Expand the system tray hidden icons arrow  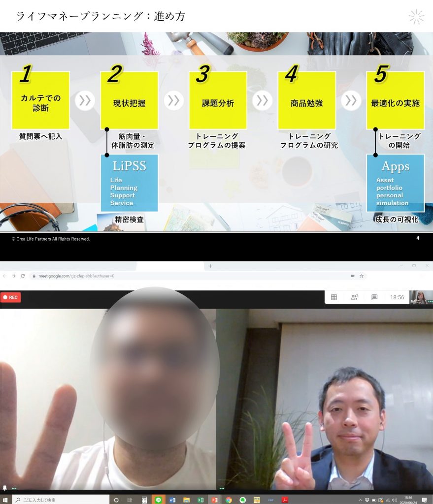(360, 500)
